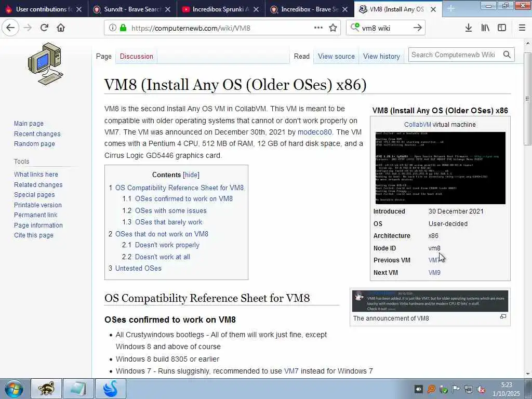Open the downloads panel

469,28
